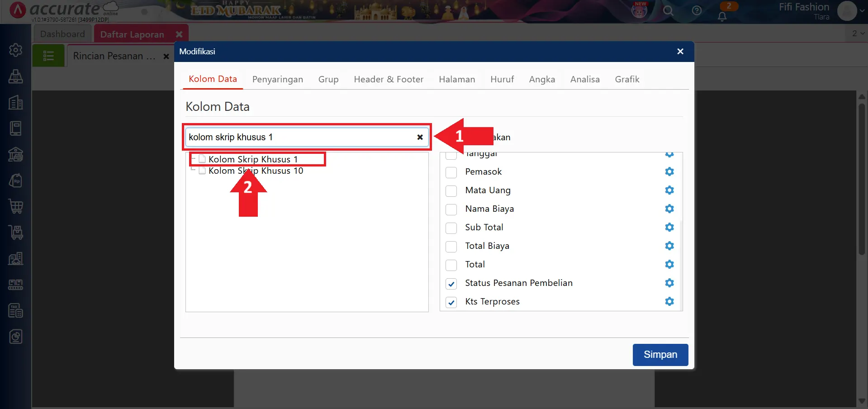This screenshot has height=409, width=868.
Task: Select Kolom Skrip Khusus 1 tree item
Action: pos(253,159)
